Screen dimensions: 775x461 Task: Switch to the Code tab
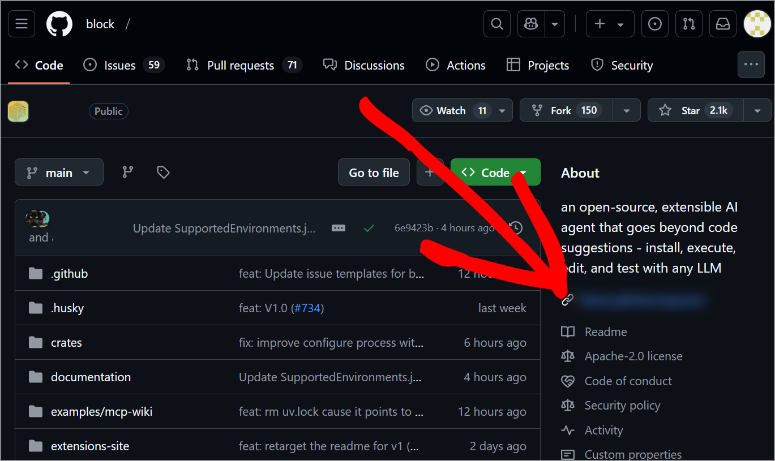[39, 65]
